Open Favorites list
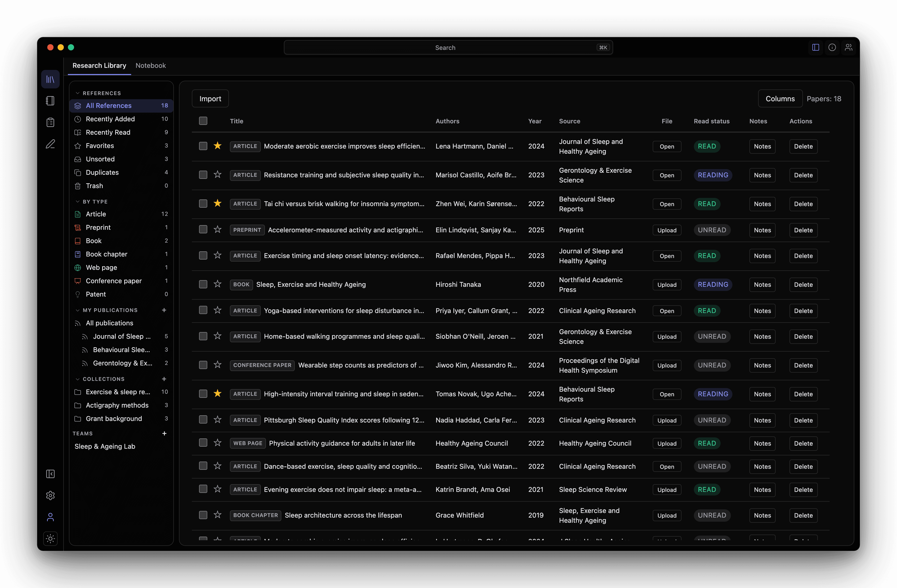 tap(121, 146)
